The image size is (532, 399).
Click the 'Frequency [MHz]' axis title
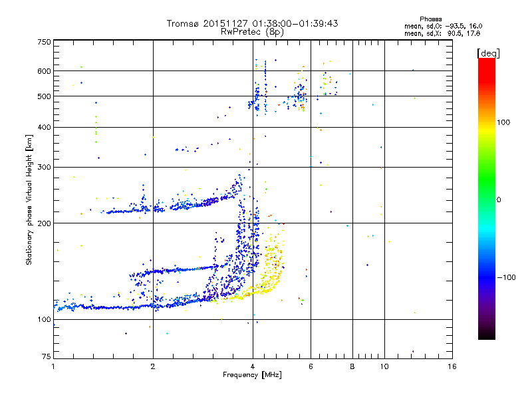click(252, 375)
